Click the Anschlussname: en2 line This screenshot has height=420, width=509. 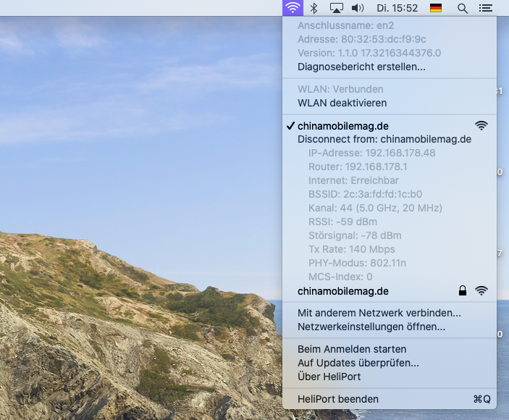[345, 25]
